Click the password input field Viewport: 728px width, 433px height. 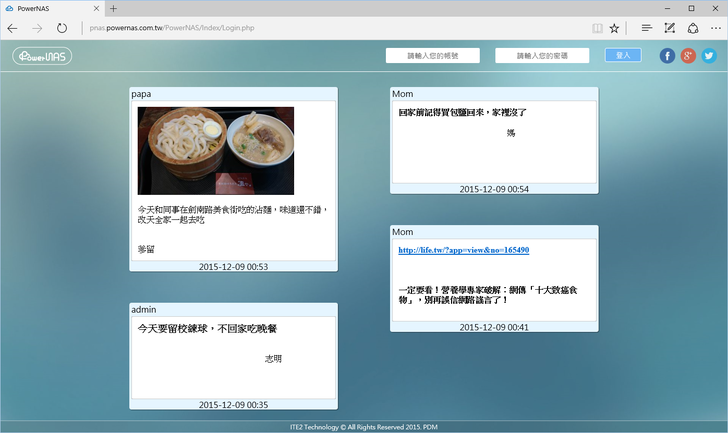click(541, 56)
